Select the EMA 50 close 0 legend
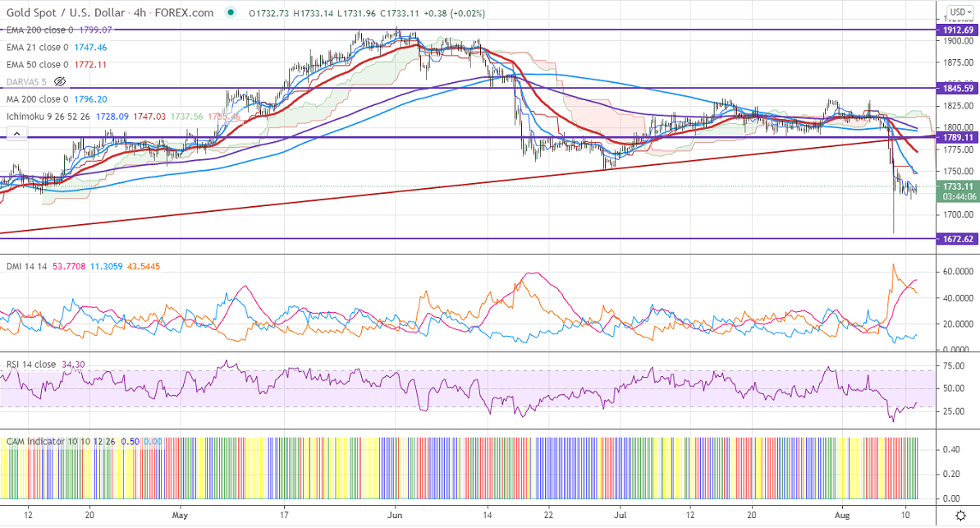This screenshot has width=980, height=528. coord(37,65)
